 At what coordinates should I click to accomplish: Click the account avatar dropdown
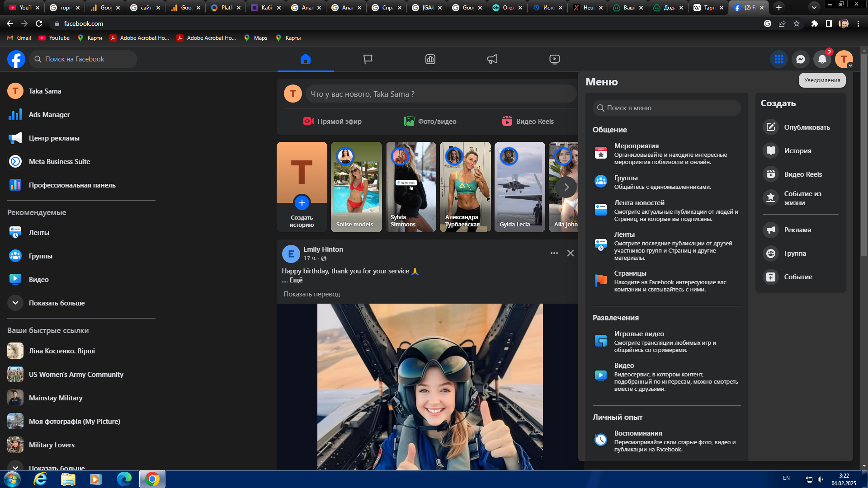pyautogui.click(x=844, y=59)
